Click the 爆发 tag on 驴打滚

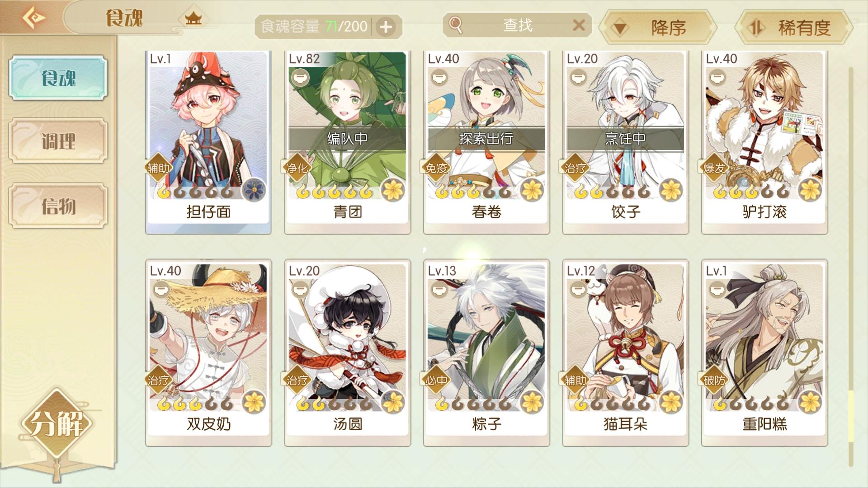[714, 168]
